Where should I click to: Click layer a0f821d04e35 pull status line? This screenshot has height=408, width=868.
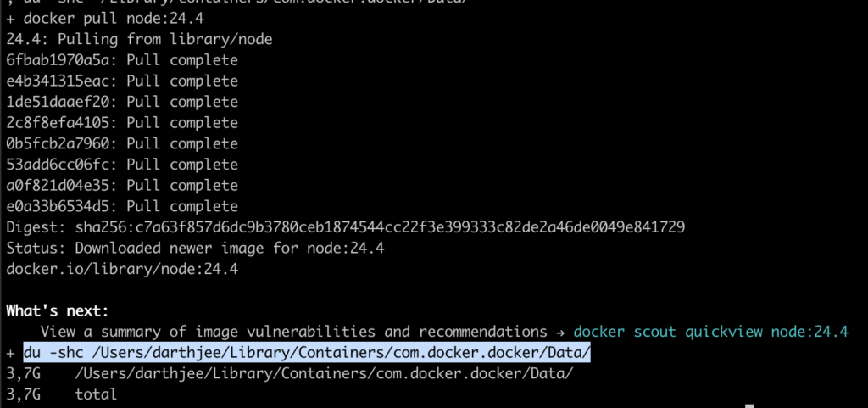[x=122, y=186]
